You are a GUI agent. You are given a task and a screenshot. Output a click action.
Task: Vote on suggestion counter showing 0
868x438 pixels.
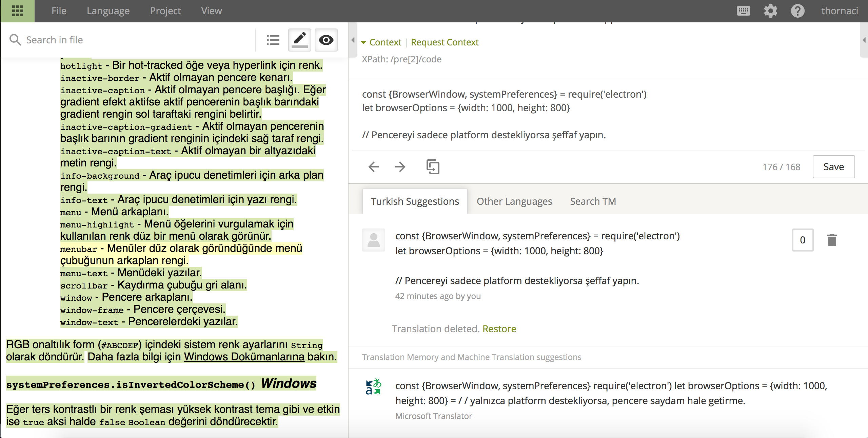coord(803,240)
